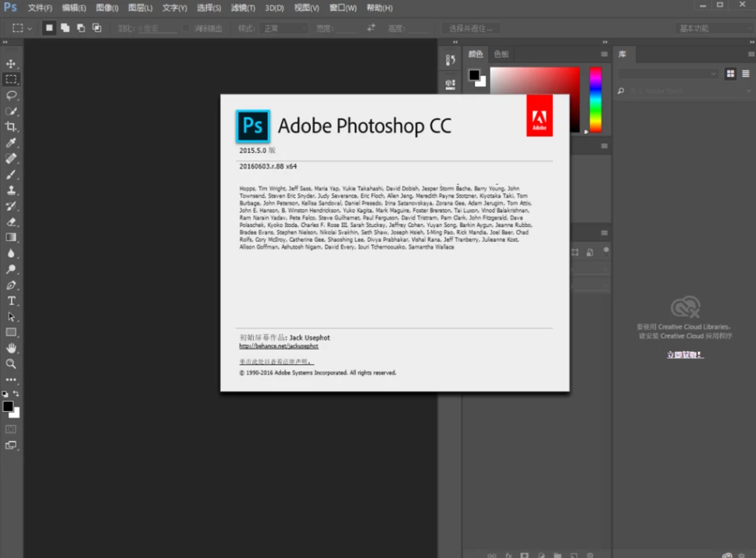This screenshot has width=756, height=558.
Task: Swap foreground and background colors
Action: pos(16,393)
